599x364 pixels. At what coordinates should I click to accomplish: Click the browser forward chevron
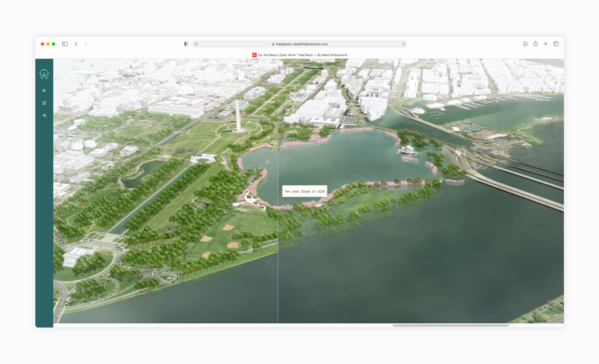(x=86, y=44)
